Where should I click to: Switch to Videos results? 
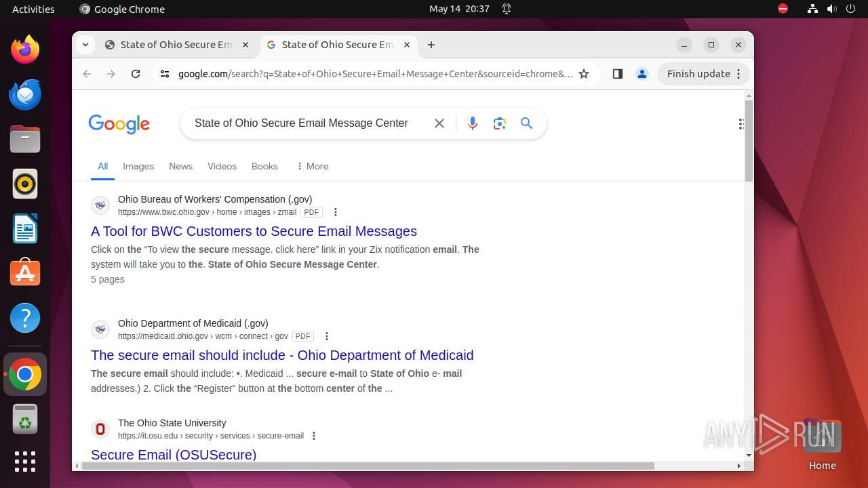(222, 166)
